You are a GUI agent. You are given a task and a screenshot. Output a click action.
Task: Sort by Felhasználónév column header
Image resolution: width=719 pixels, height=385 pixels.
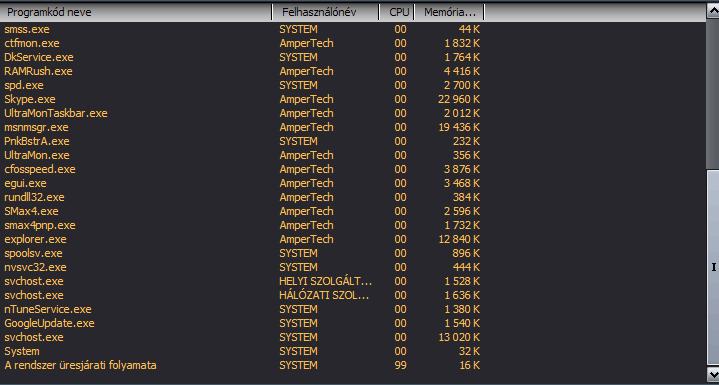point(326,12)
